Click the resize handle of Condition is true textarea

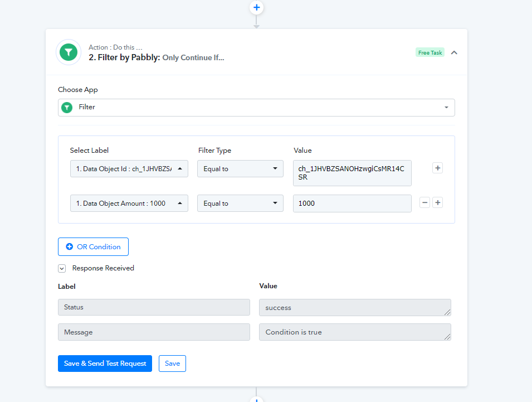point(447,337)
